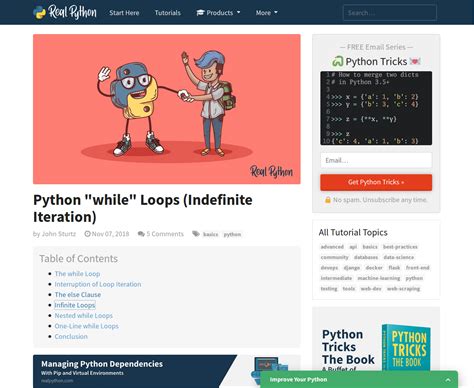The height and width of the screenshot is (388, 474).
Task: Click the graduation cap Products icon
Action: click(x=200, y=13)
